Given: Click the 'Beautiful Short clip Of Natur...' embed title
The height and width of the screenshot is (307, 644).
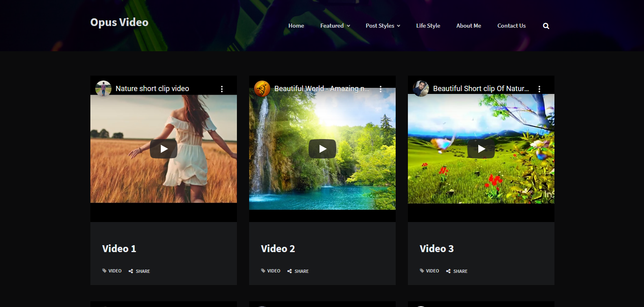Looking at the screenshot, I should point(481,89).
